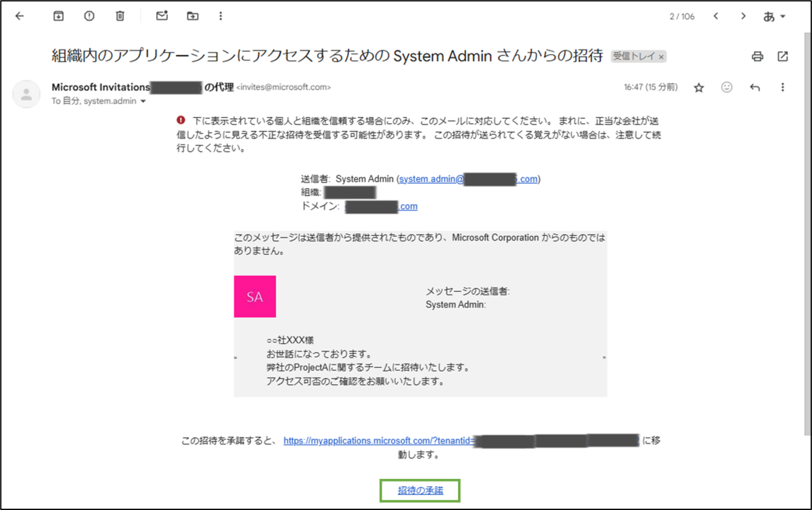Go to the older email arrow

(743, 16)
